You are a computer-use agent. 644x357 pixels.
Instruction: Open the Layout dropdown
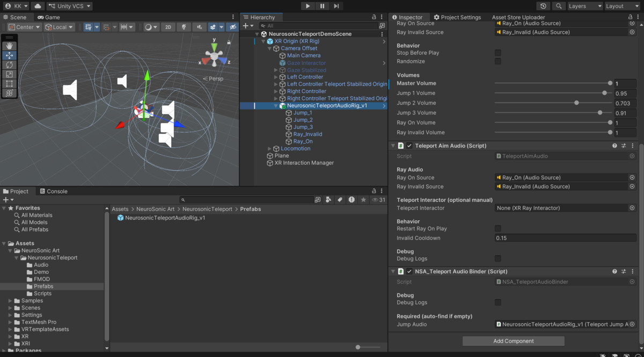[x=621, y=6]
